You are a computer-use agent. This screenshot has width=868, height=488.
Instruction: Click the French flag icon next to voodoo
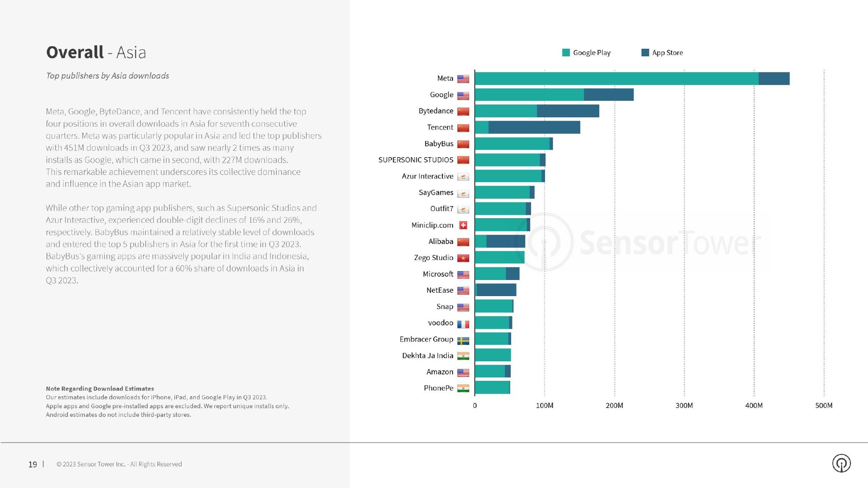click(465, 323)
